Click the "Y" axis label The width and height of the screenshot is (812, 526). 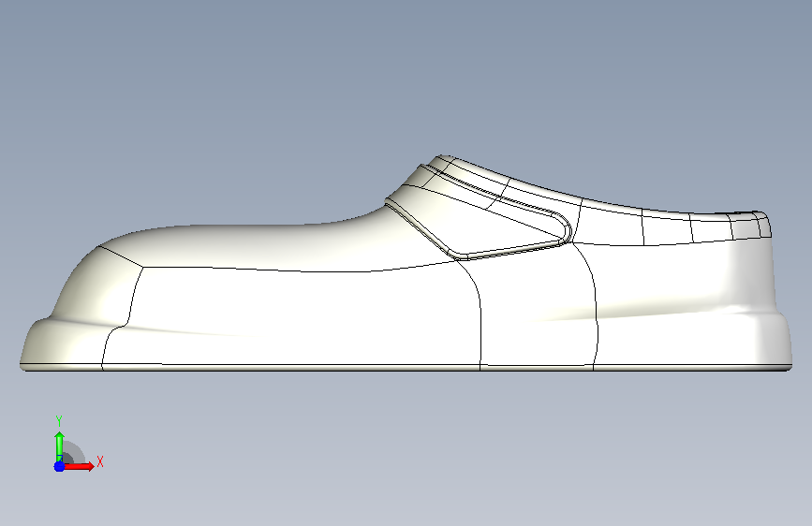coord(59,421)
